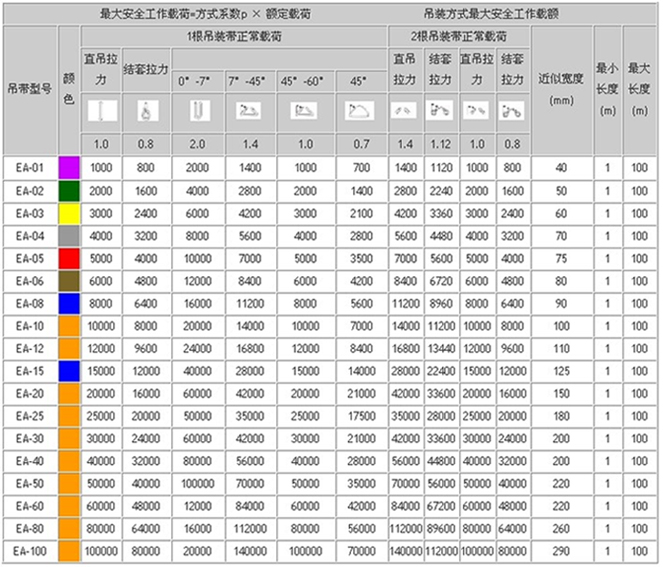Click the value 44800 in row EA-40
The width and height of the screenshot is (663, 567).
(441, 461)
